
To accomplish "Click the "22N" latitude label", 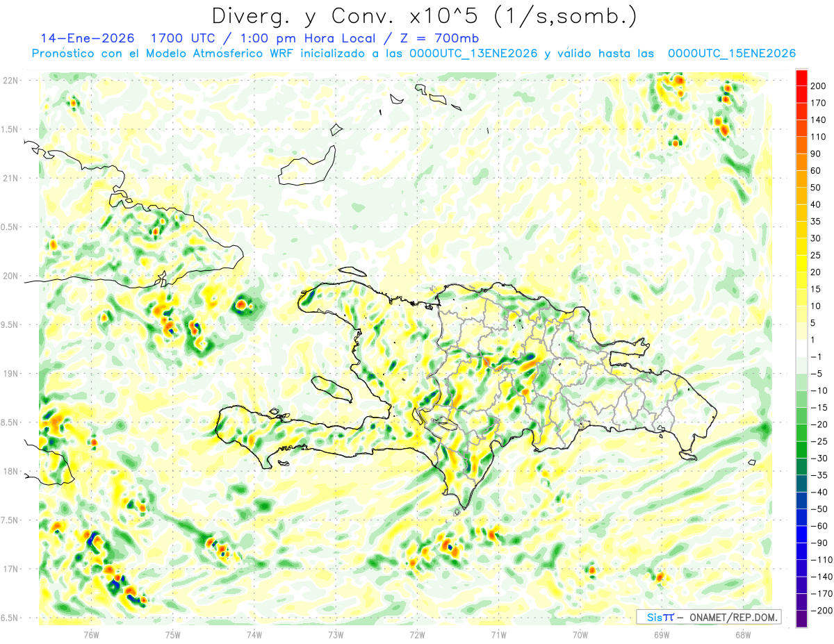I will coord(10,81).
